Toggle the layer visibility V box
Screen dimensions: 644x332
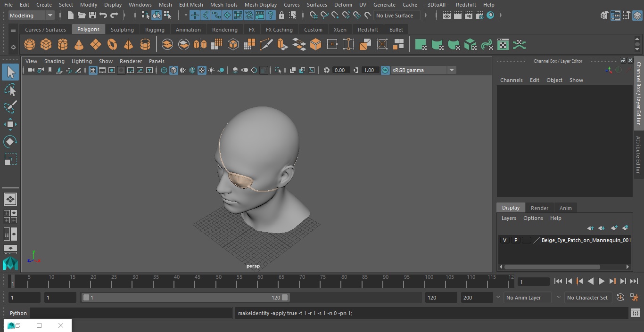tap(504, 240)
